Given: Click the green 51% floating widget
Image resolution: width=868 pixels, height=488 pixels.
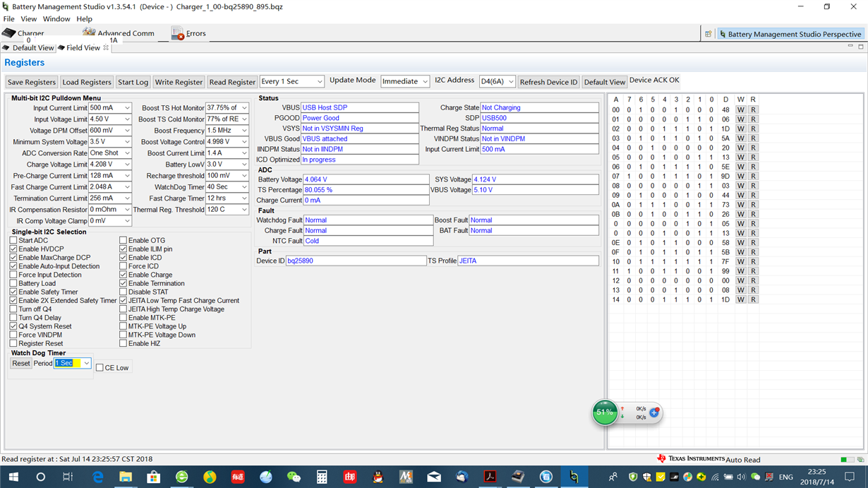Looking at the screenshot, I should [605, 412].
